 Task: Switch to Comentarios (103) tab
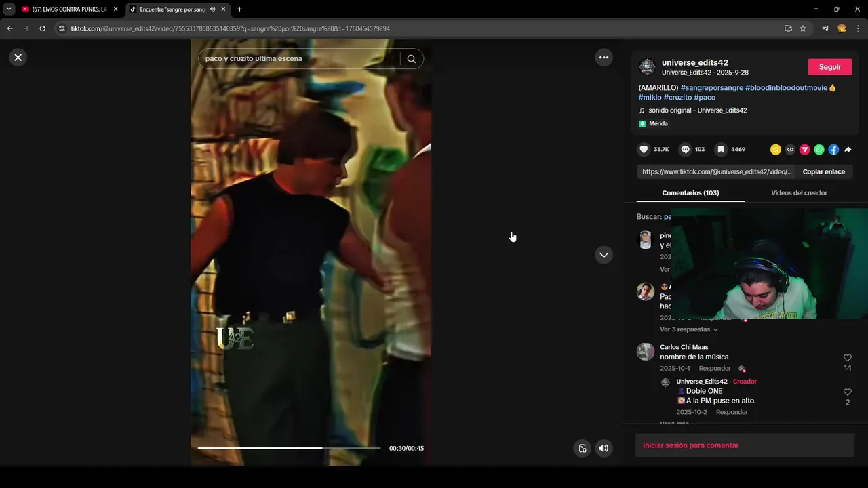690,193
